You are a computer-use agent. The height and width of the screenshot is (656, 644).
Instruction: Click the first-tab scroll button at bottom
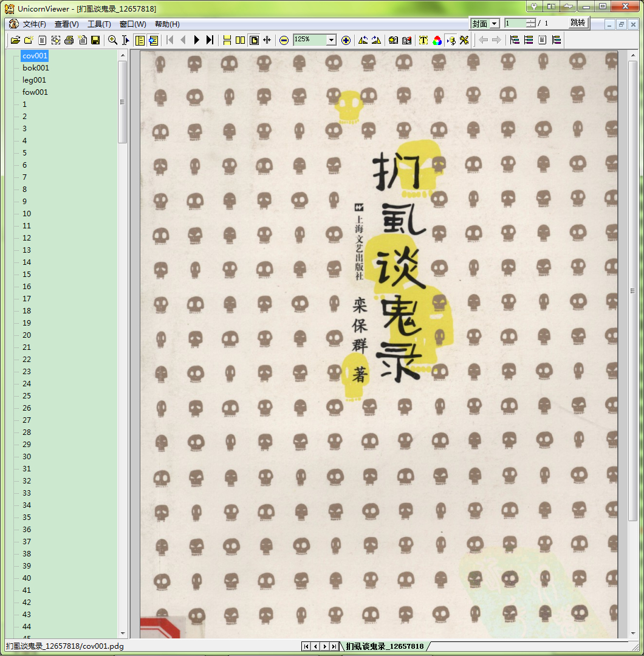pyautogui.click(x=306, y=646)
